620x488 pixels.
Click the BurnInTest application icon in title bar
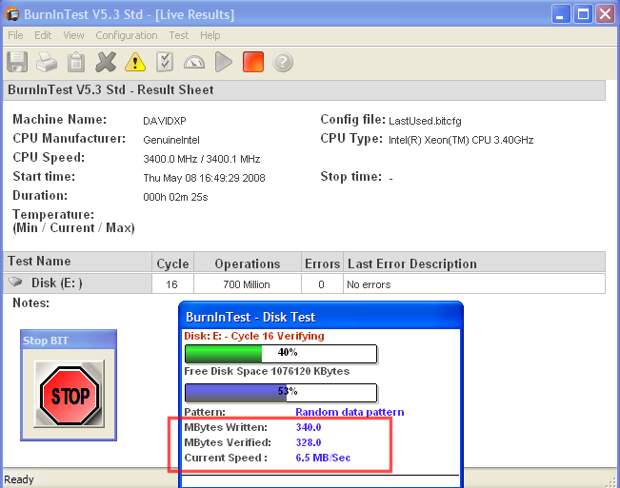point(12,14)
